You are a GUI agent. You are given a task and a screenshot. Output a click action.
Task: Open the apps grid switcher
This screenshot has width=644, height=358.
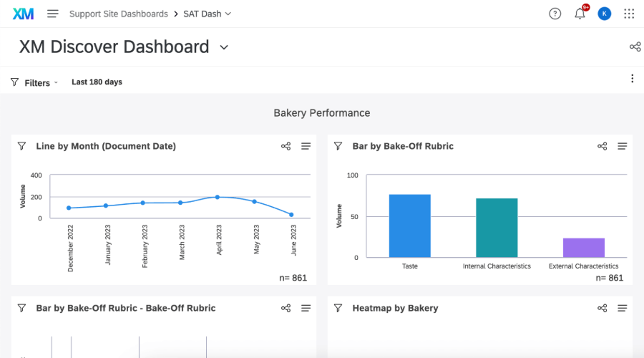pos(629,14)
